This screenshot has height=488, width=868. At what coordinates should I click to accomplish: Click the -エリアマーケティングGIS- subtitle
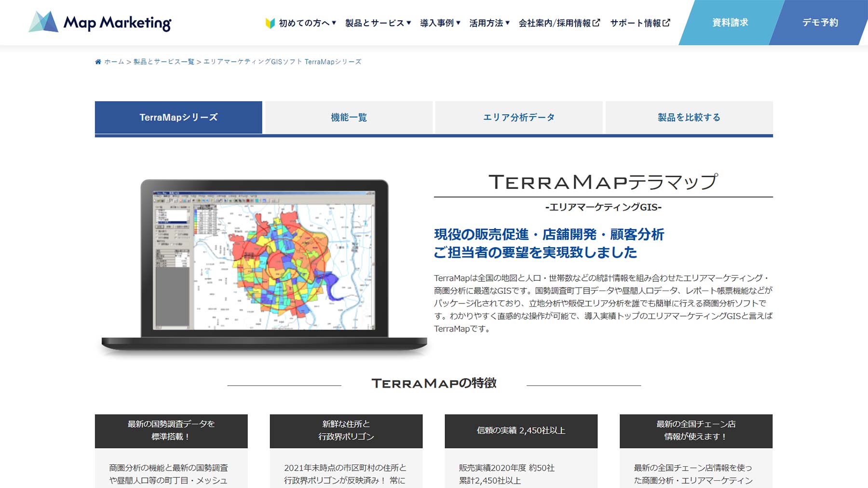pos(603,207)
